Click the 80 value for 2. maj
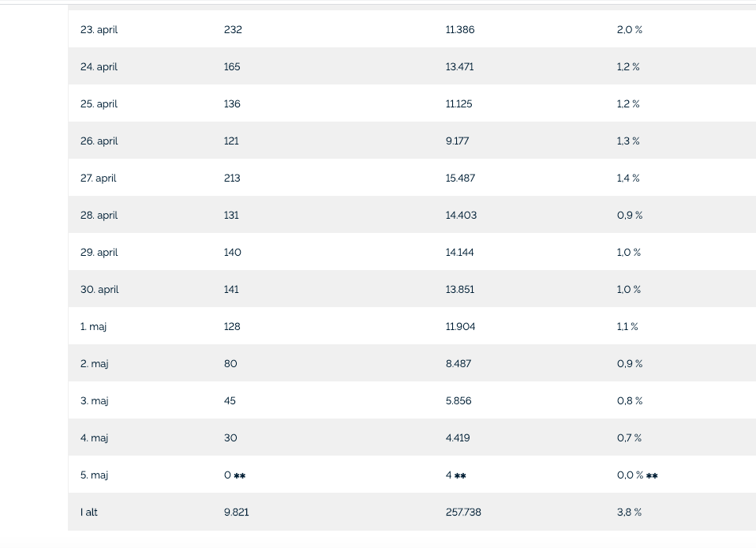 click(230, 364)
